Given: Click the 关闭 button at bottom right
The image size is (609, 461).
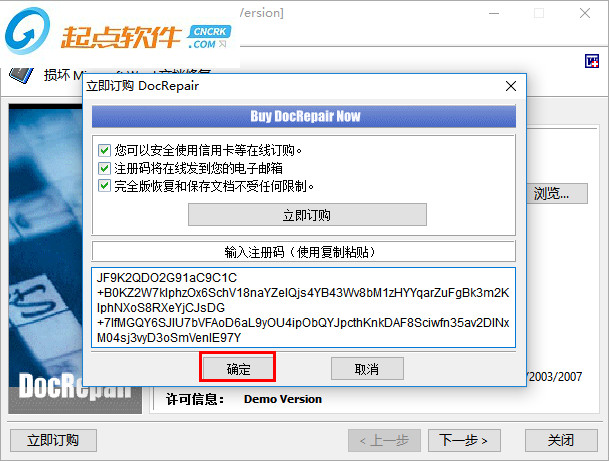Looking at the screenshot, I should click(x=561, y=440).
